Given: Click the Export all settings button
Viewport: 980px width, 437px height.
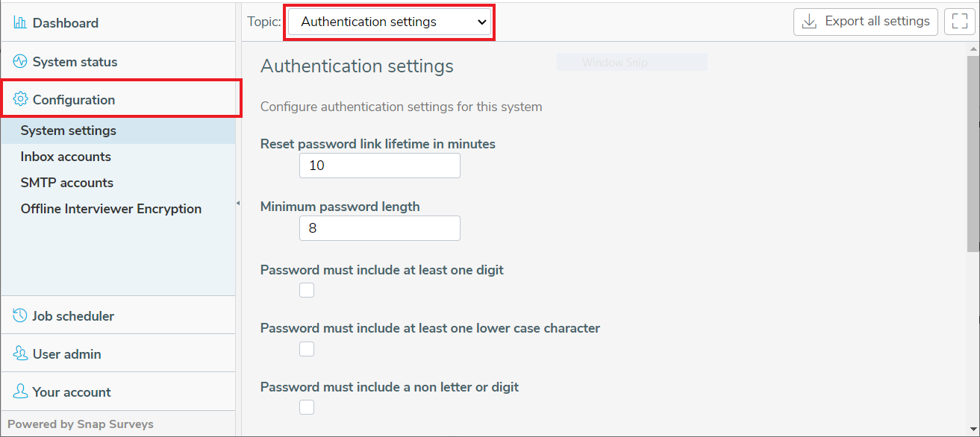Looking at the screenshot, I should pos(864,22).
